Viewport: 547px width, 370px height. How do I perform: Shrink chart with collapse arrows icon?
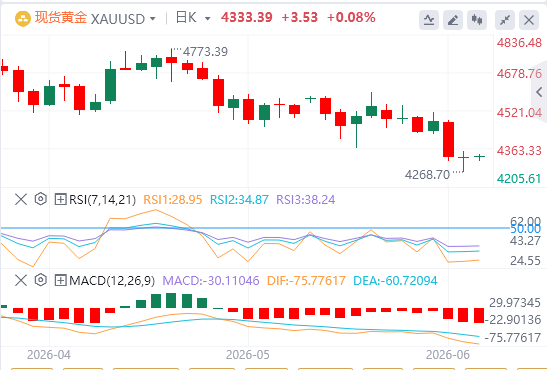coord(505,20)
